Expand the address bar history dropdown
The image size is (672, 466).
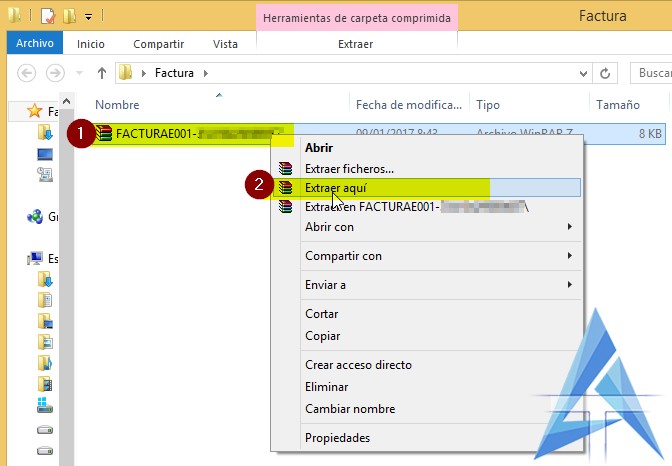(x=583, y=73)
